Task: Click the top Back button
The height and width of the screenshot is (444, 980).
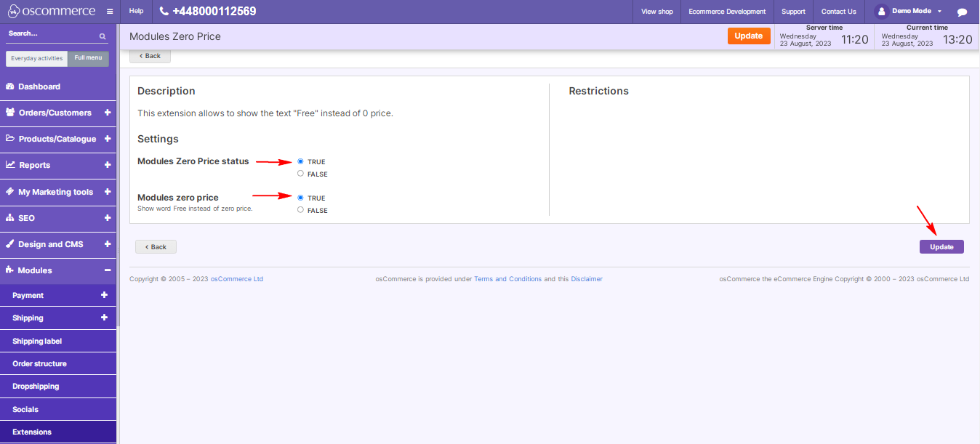Action: pyautogui.click(x=150, y=56)
